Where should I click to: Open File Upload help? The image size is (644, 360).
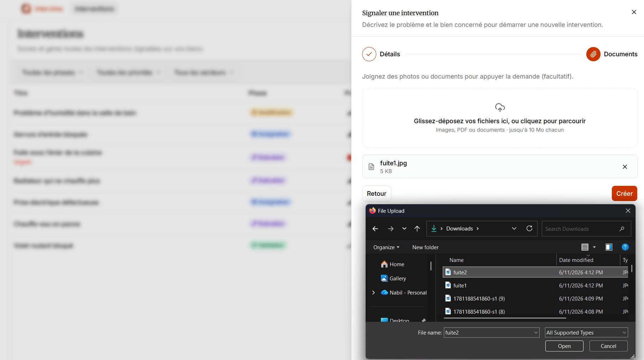(x=625, y=247)
